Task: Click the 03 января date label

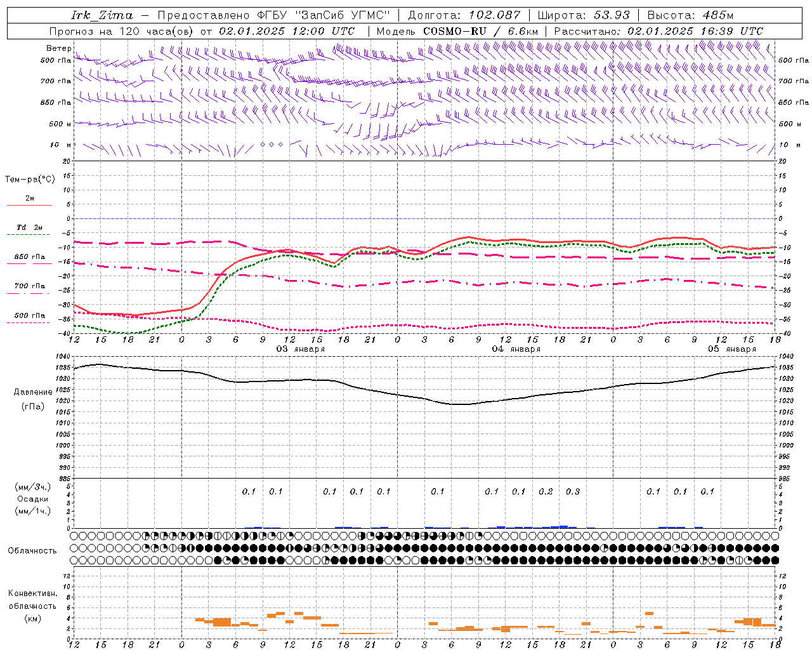Action: tap(301, 349)
